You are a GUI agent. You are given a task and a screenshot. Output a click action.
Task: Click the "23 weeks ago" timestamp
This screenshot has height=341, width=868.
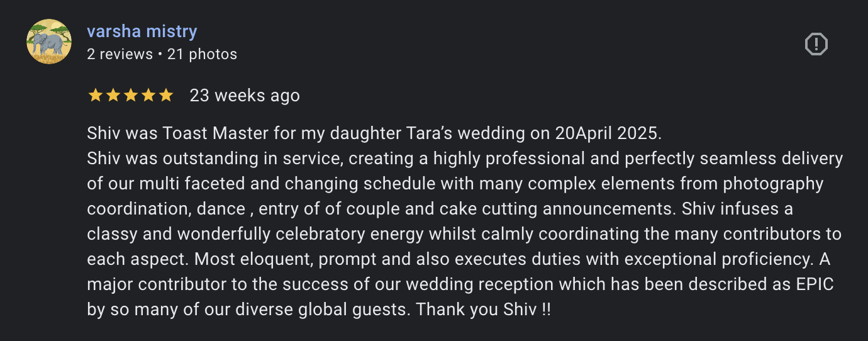tap(245, 96)
